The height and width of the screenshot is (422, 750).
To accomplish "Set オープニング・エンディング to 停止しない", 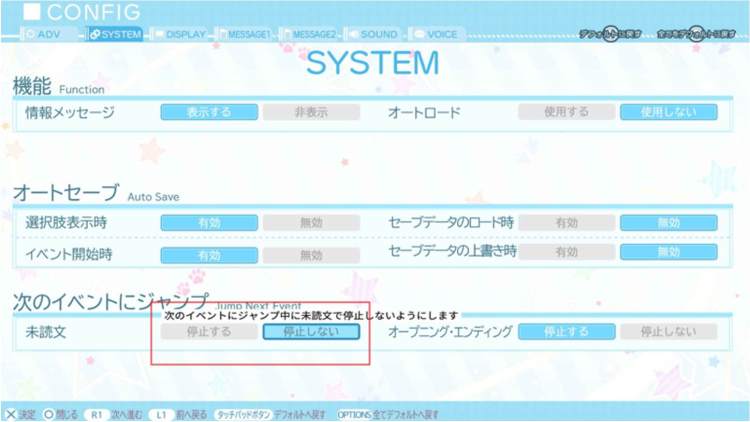I will tap(668, 331).
